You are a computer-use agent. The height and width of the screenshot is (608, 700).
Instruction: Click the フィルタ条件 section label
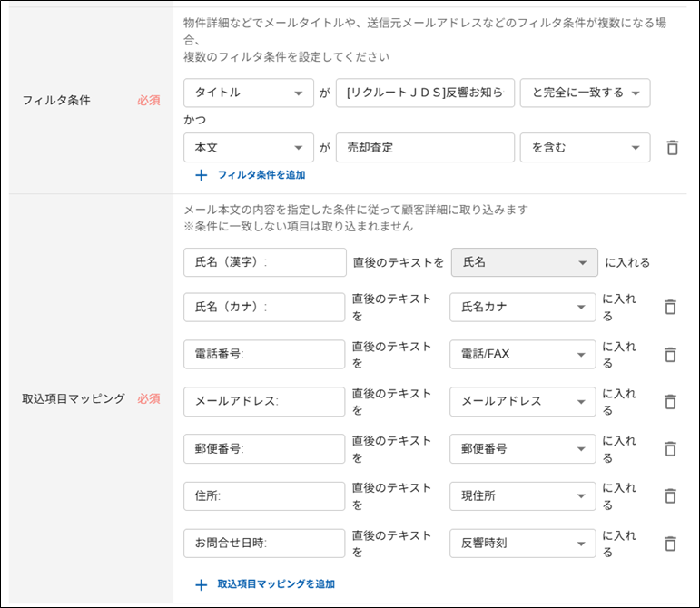pos(56,101)
